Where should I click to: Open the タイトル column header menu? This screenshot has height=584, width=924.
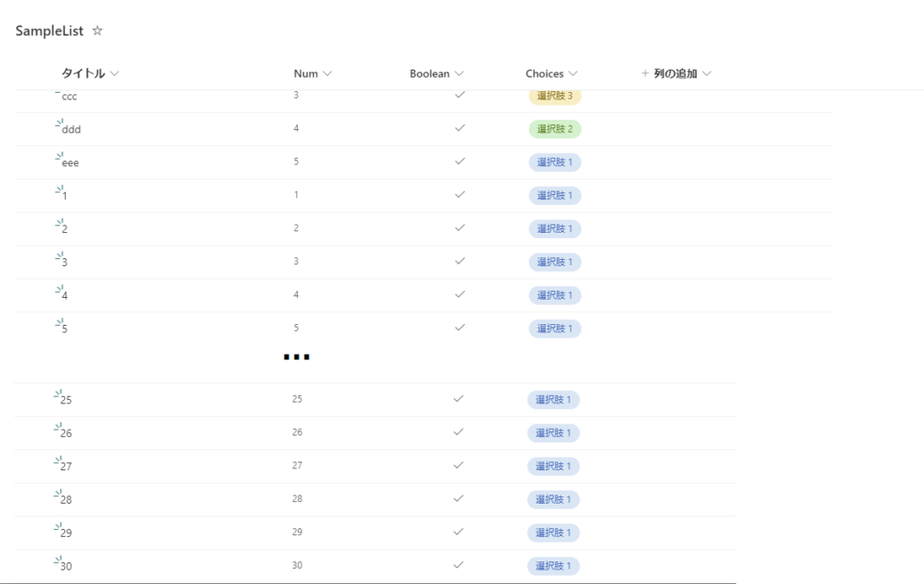[x=90, y=74]
